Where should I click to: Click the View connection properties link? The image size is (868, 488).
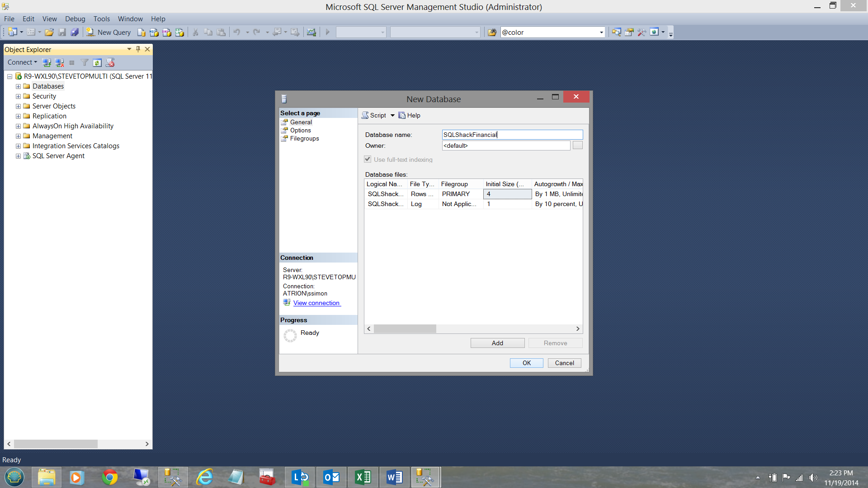[316, 303]
